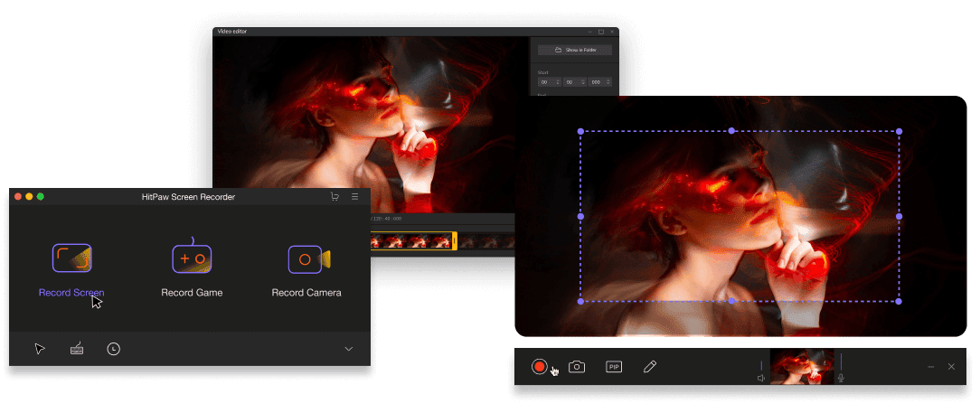Adjust the microphone volume level bar
Viewport: 980px width, 413px height.
[842, 362]
